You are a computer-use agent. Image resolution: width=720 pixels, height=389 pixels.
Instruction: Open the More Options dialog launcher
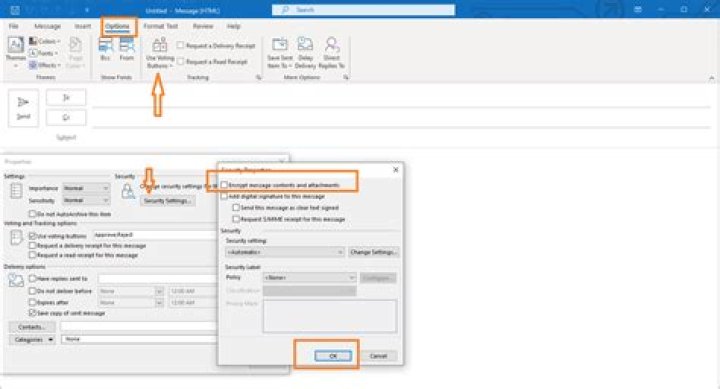pos(345,78)
